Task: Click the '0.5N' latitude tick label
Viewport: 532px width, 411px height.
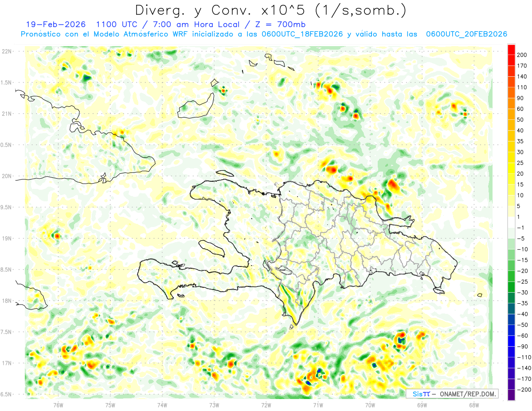Action: click(x=7, y=145)
